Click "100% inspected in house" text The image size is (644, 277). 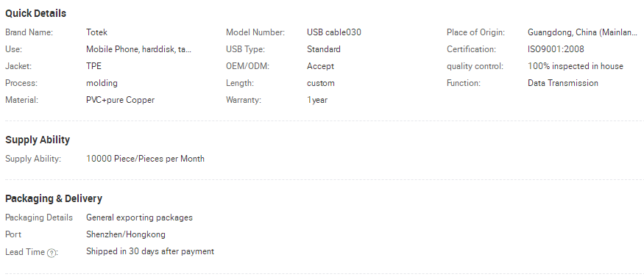click(576, 66)
